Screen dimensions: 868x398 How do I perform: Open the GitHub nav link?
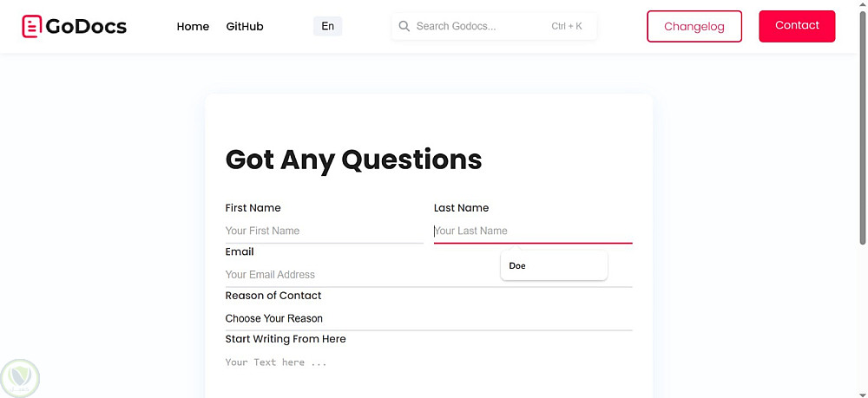(245, 27)
